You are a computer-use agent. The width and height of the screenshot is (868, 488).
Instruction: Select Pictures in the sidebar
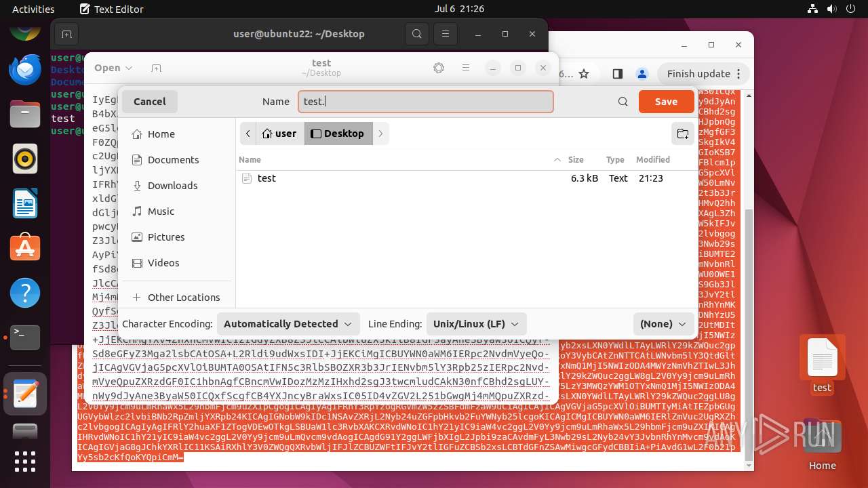point(176,237)
